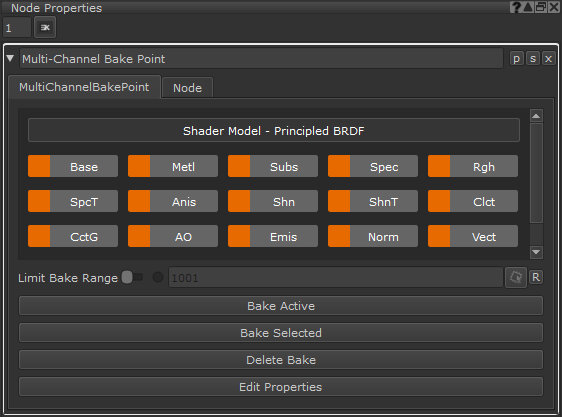Toggle the Limit Bake Range switch
Image resolution: width=562 pixels, height=417 pixels.
point(132,277)
